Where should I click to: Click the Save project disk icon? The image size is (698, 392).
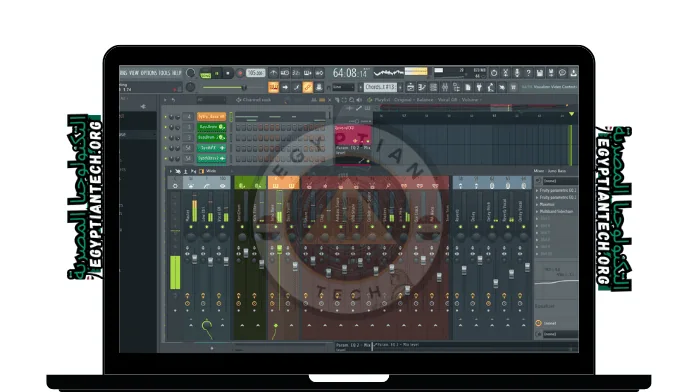pos(540,73)
